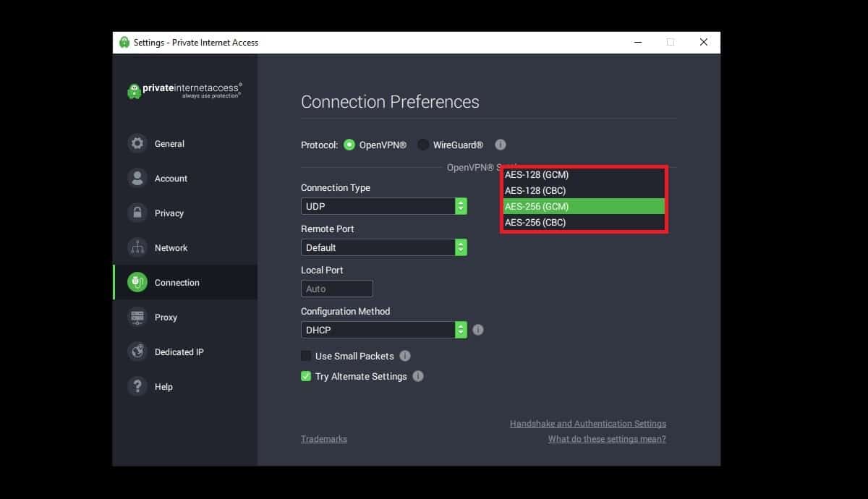This screenshot has height=499, width=868.
Task: Show info tooltip for Use Small Packets
Action: (x=405, y=356)
